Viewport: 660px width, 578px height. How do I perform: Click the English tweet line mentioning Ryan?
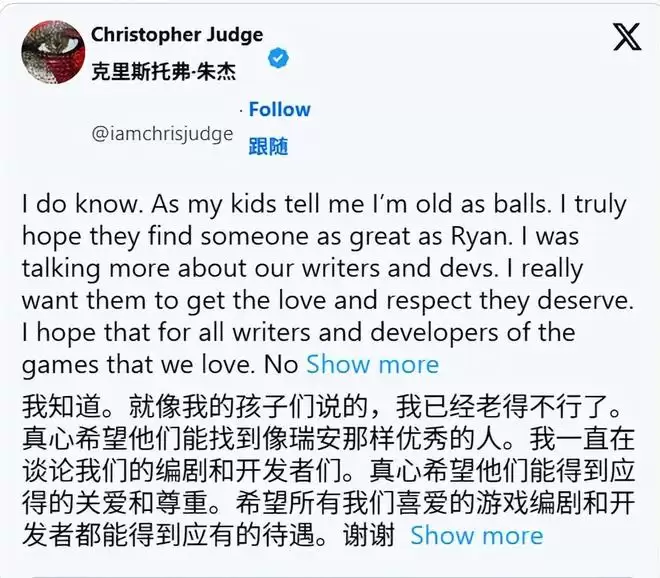click(x=301, y=236)
